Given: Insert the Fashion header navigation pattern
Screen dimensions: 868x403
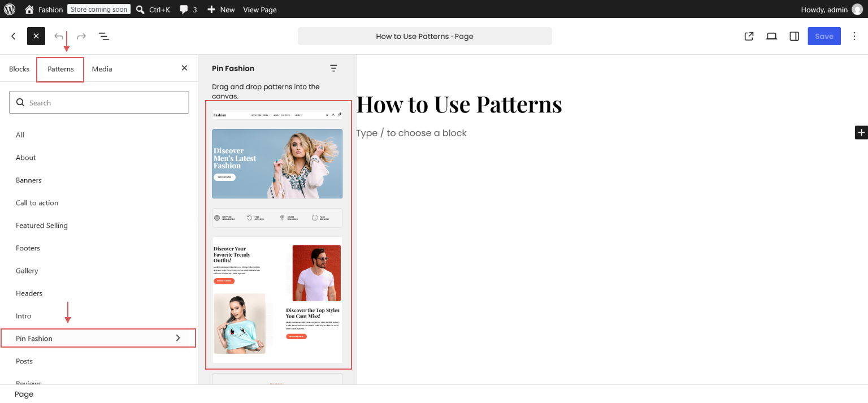Looking at the screenshot, I should click(277, 115).
